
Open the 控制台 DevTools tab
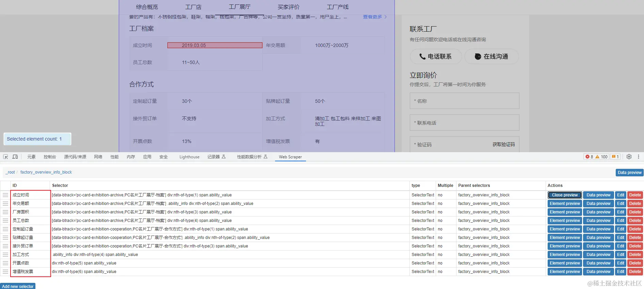click(x=50, y=157)
